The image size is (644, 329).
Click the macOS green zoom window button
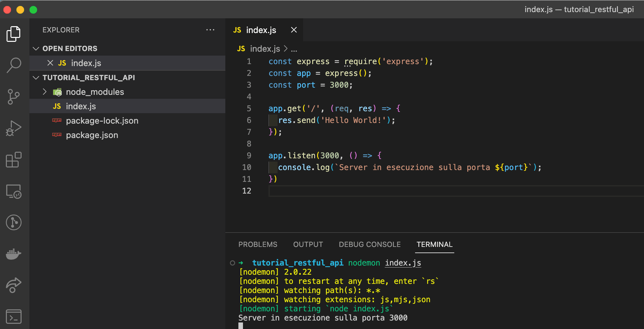pyautogui.click(x=33, y=10)
